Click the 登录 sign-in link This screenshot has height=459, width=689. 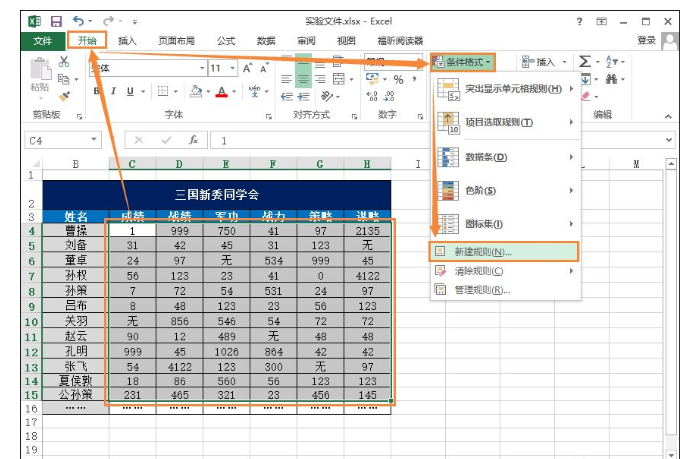click(646, 41)
